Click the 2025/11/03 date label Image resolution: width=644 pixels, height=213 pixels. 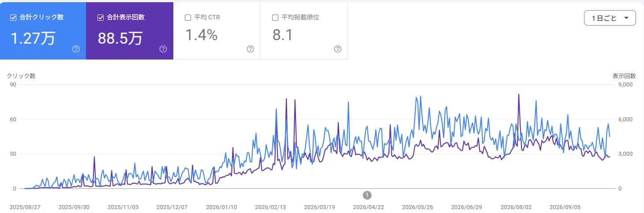click(124, 206)
